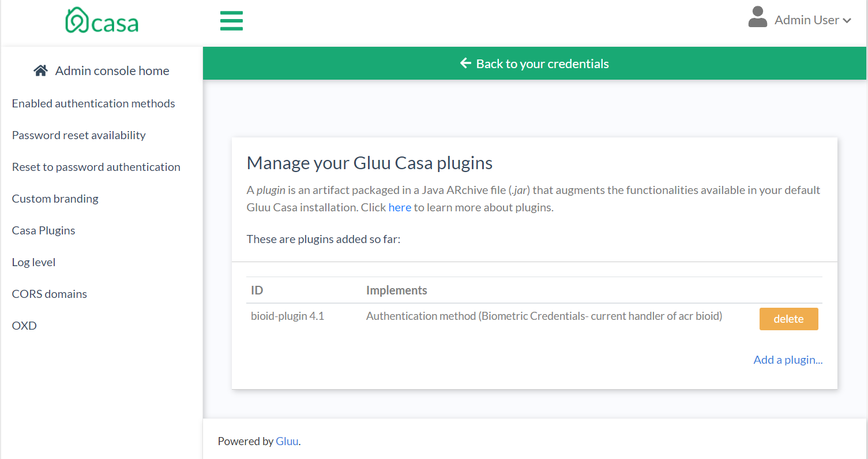The image size is (868, 459).
Task: Open the OXD settings page
Action: (x=24, y=325)
